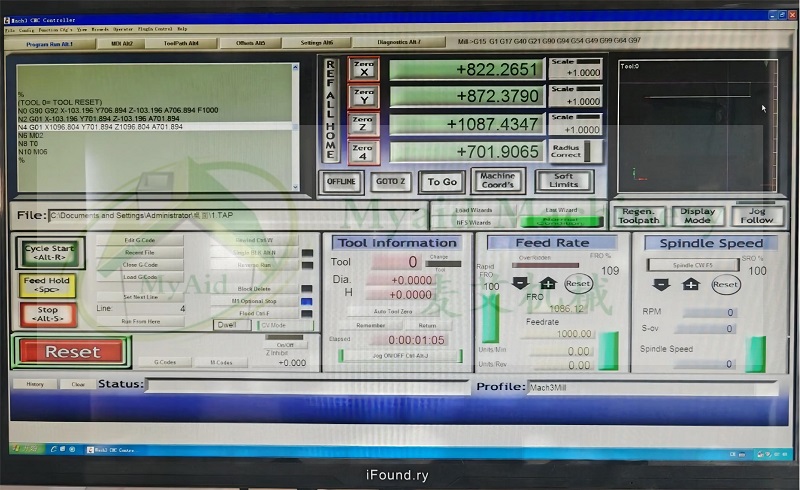Click Close G-Code button
Image resolution: width=800 pixels, height=490 pixels.
(140, 265)
